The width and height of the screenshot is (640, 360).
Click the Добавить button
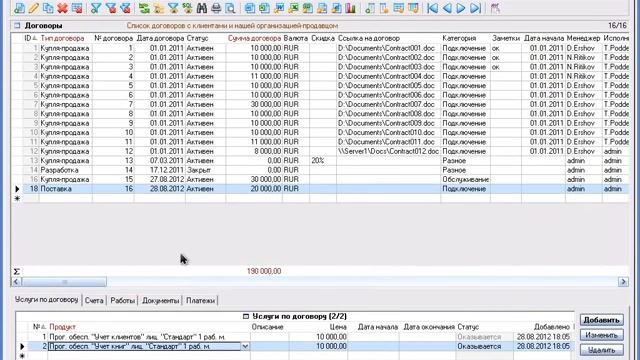click(x=602, y=320)
